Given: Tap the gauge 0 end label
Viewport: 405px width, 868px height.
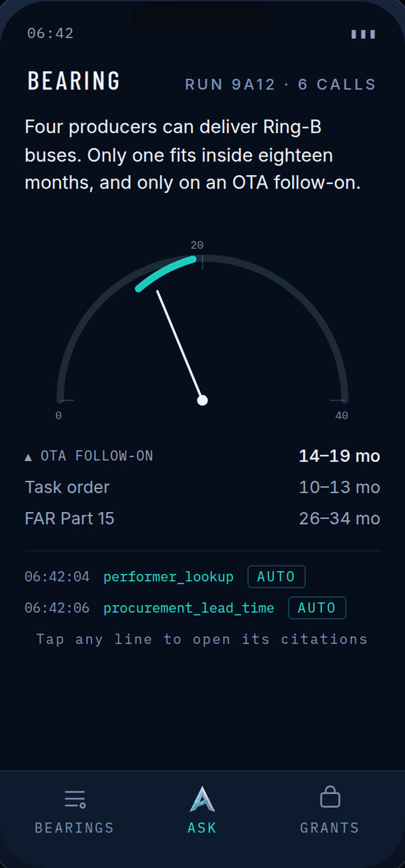Looking at the screenshot, I should point(59,416).
